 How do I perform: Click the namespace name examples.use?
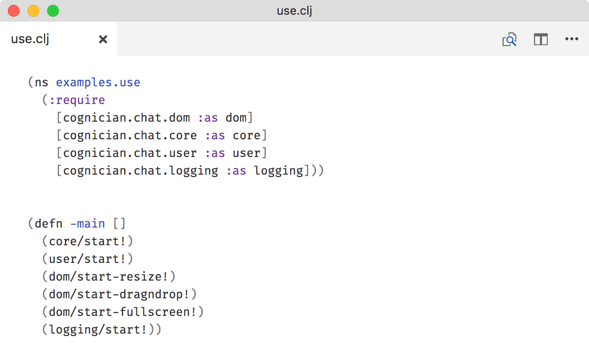tap(98, 82)
